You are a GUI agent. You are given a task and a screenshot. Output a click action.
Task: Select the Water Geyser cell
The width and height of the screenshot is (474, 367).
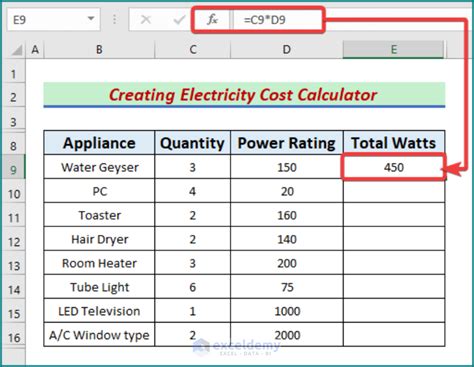(99, 167)
